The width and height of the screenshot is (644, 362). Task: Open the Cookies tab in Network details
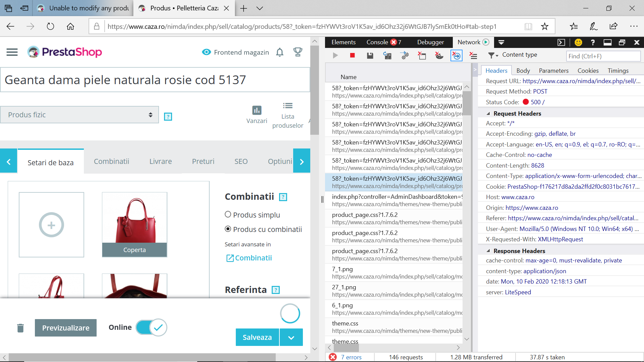(588, 71)
